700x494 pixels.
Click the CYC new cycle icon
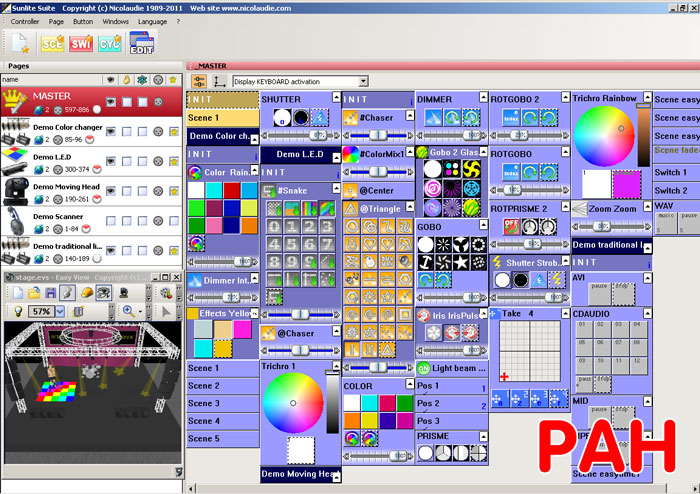110,44
